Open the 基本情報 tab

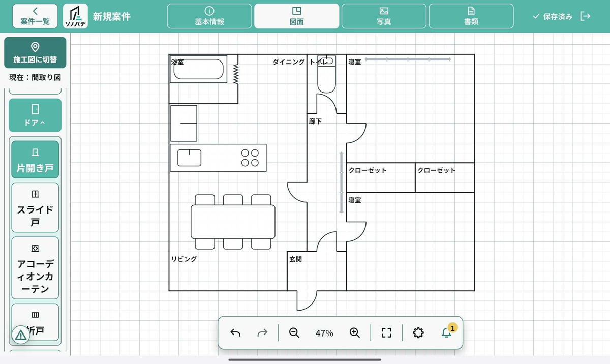(209, 16)
